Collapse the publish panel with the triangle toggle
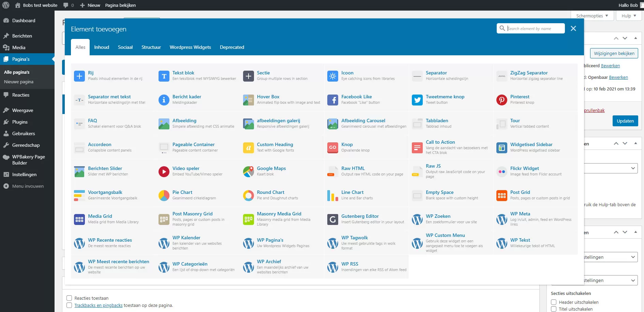The width and height of the screenshot is (644, 312). pos(635,38)
